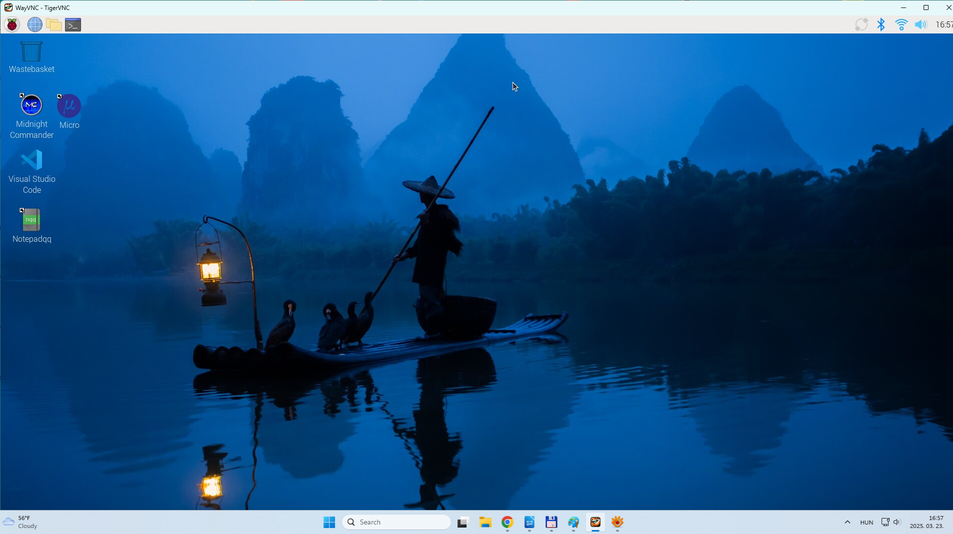Open the Raspberry Pi main menu
953x534 pixels.
click(x=12, y=24)
